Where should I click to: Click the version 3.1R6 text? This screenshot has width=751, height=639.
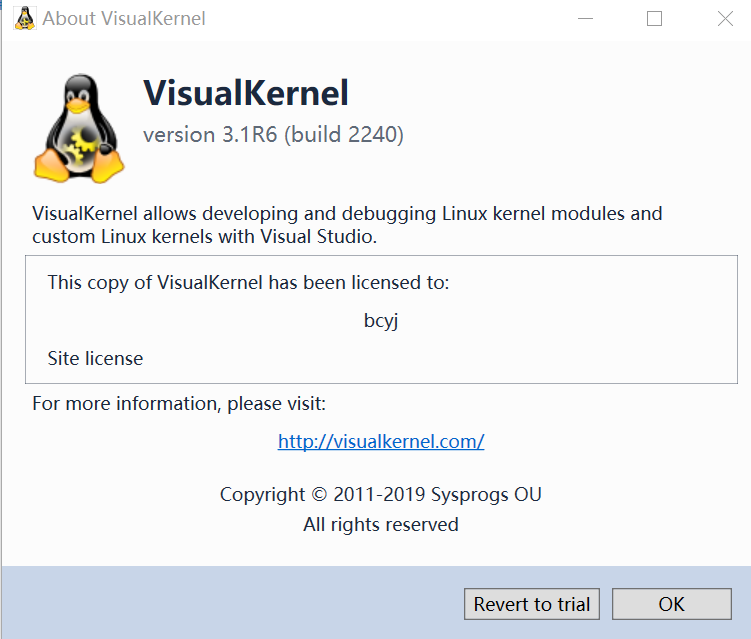(210, 135)
